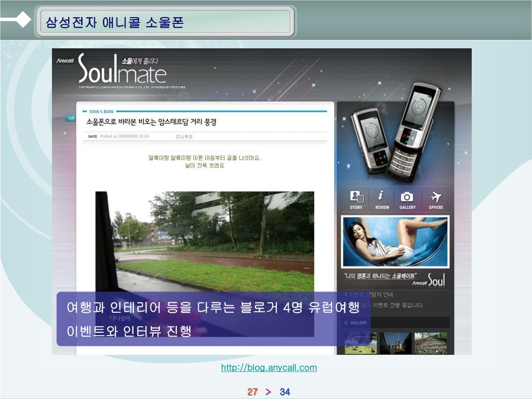Screen dimensions: 532x399
Task: Open the GALLERY camera icon
Action: (407, 200)
